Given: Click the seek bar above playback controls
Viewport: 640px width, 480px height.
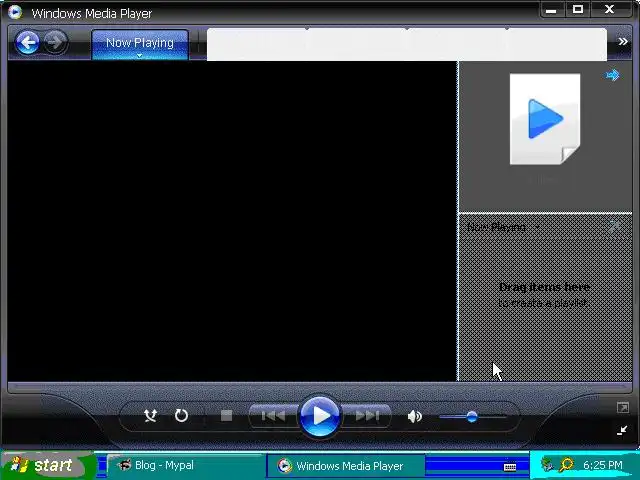Looking at the screenshot, I should (320, 386).
